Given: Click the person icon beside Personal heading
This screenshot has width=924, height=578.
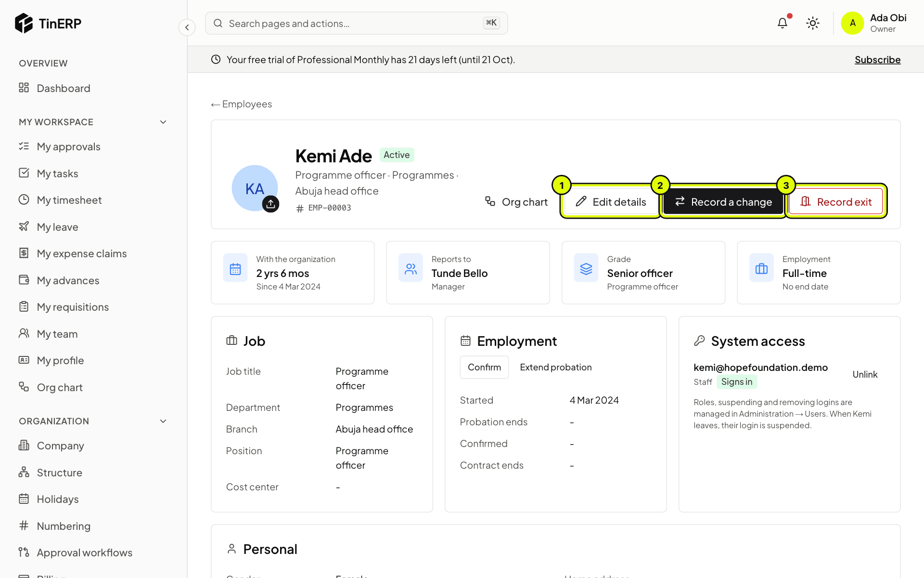Looking at the screenshot, I should click(x=231, y=549).
